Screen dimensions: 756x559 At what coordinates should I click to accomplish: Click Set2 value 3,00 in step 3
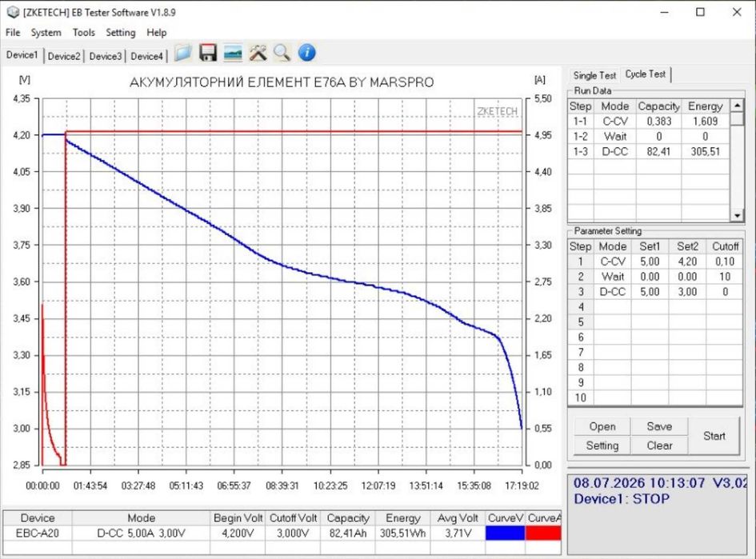(x=687, y=292)
